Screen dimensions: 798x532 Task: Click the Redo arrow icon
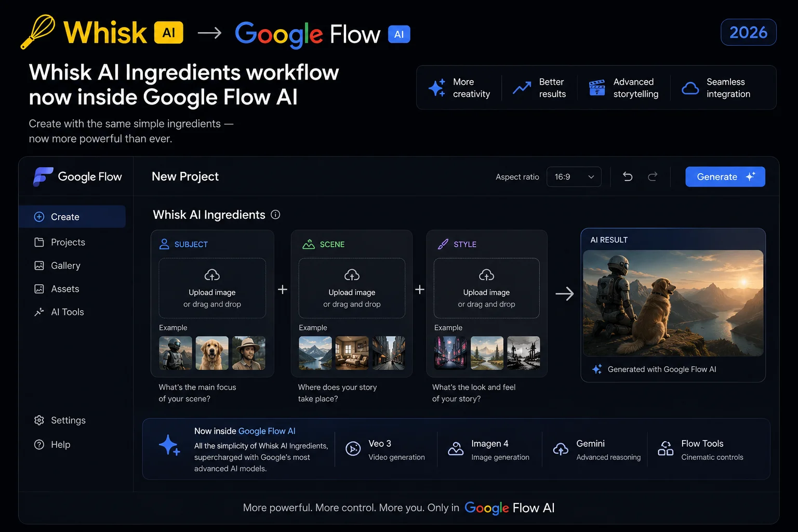[653, 177]
